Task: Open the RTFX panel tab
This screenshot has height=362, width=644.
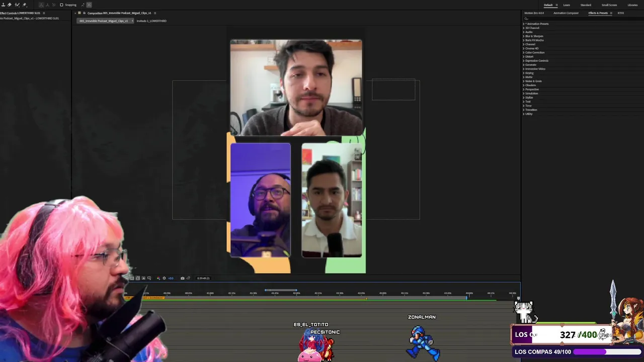Action: 621,13
